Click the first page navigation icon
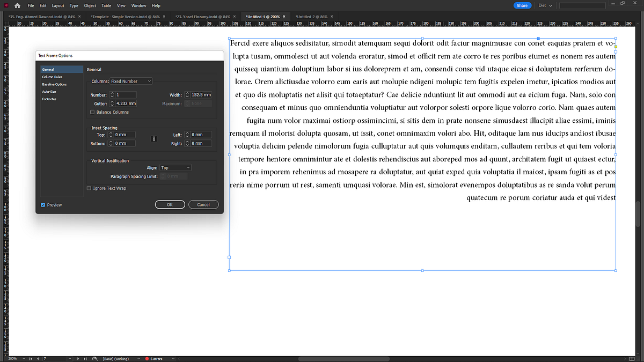 (31, 358)
